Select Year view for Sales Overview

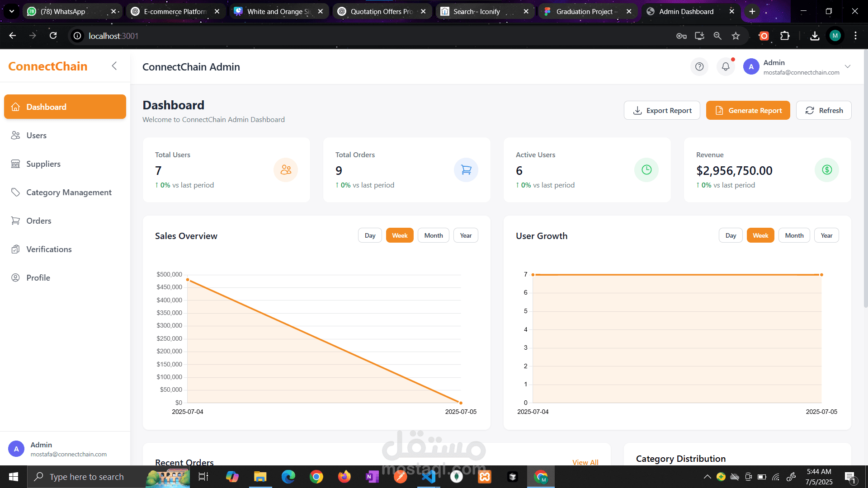click(x=466, y=235)
